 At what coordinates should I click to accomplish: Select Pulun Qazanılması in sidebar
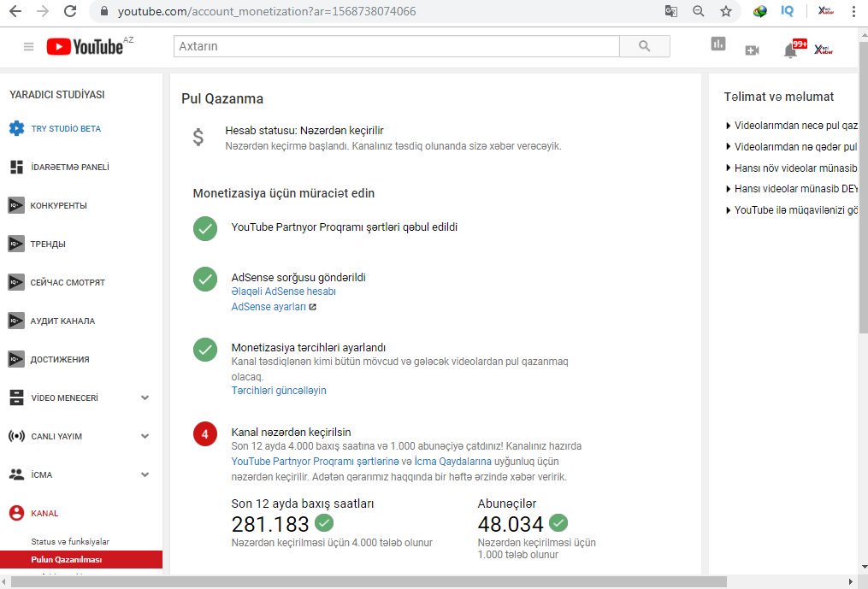coord(81,559)
